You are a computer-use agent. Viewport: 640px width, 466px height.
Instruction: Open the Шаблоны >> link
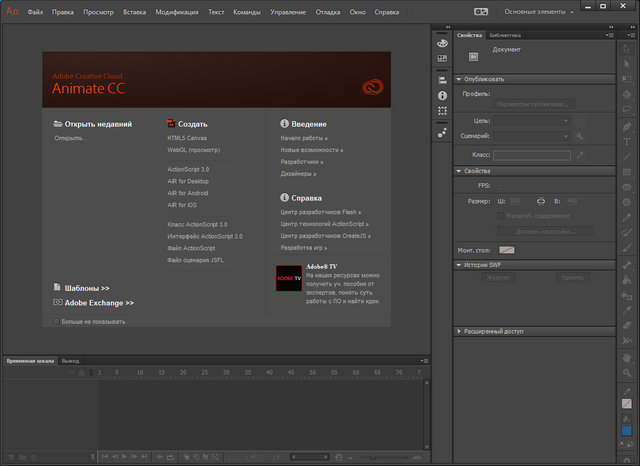pos(85,287)
